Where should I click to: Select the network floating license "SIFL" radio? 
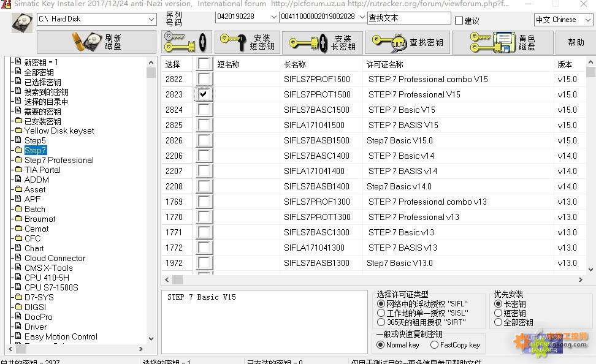coord(381,303)
